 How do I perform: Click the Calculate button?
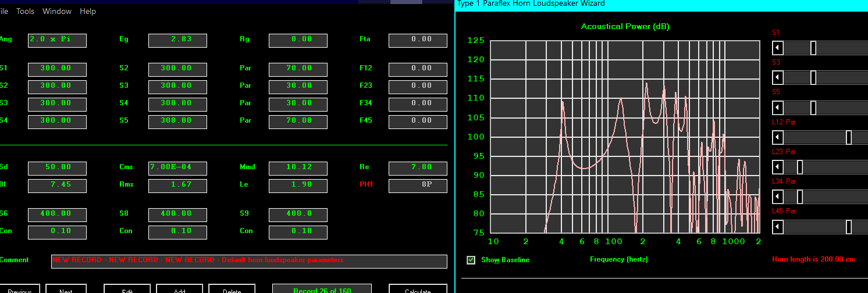pyautogui.click(x=418, y=289)
